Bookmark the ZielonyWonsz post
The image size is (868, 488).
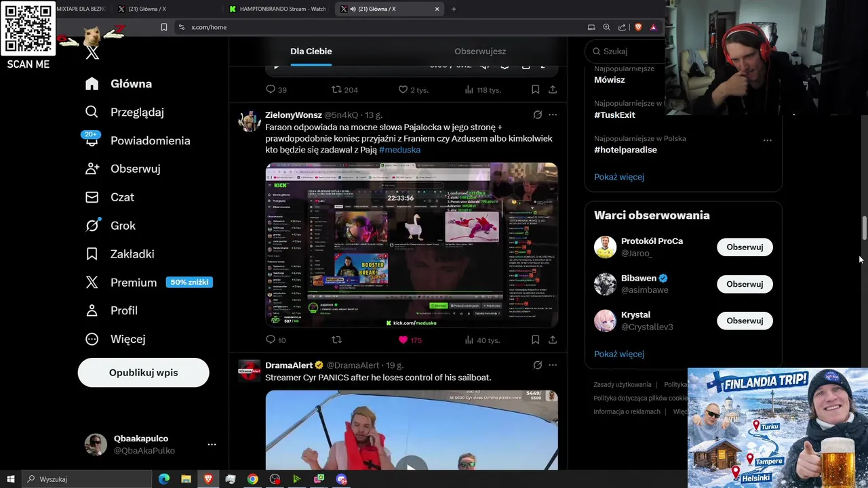(535, 340)
